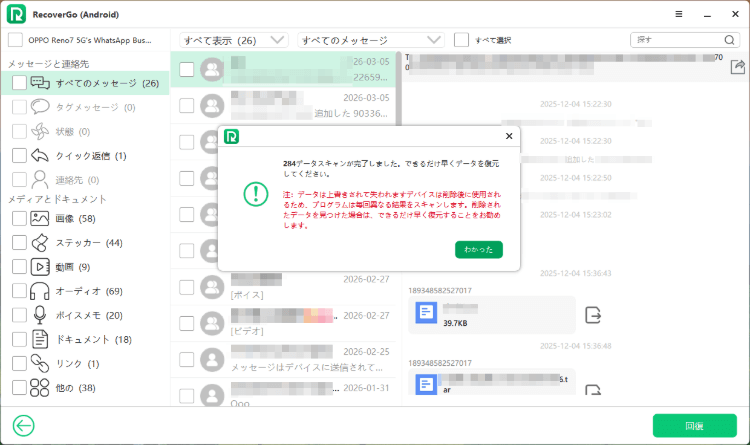Click the 画像 picture icon

40,218
